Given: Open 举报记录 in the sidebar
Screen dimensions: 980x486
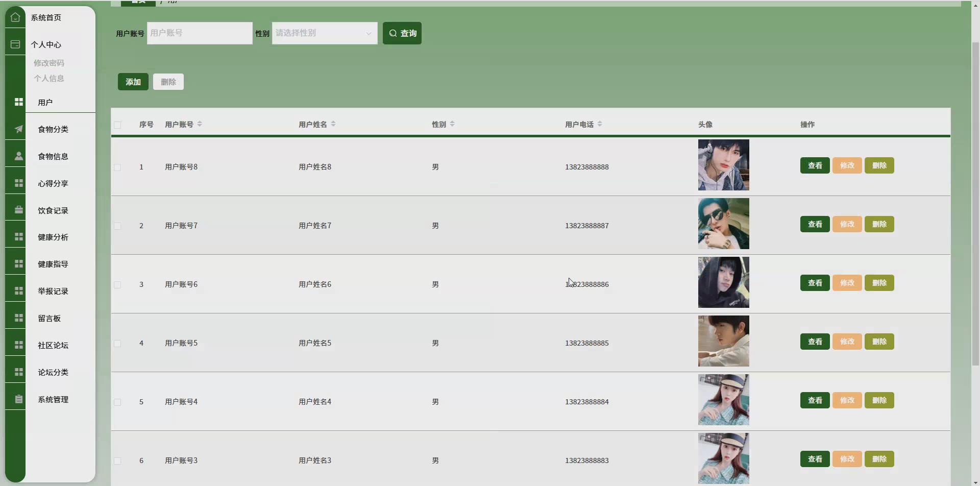Looking at the screenshot, I should [x=53, y=291].
